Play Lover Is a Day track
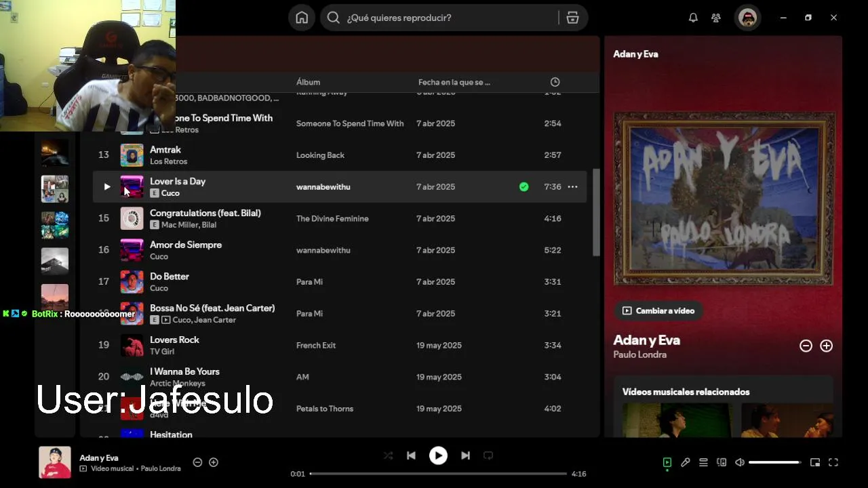Image resolution: width=868 pixels, height=488 pixels. click(x=106, y=187)
